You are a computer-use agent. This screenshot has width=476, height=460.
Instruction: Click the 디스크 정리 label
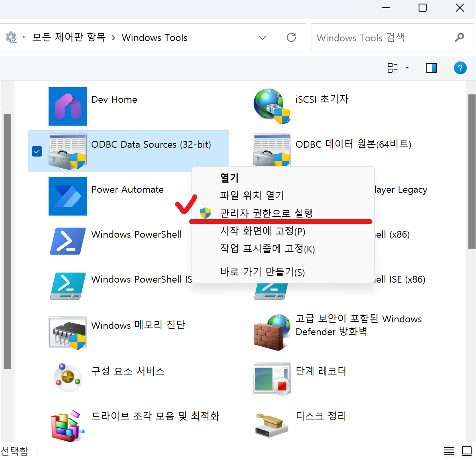(321, 416)
